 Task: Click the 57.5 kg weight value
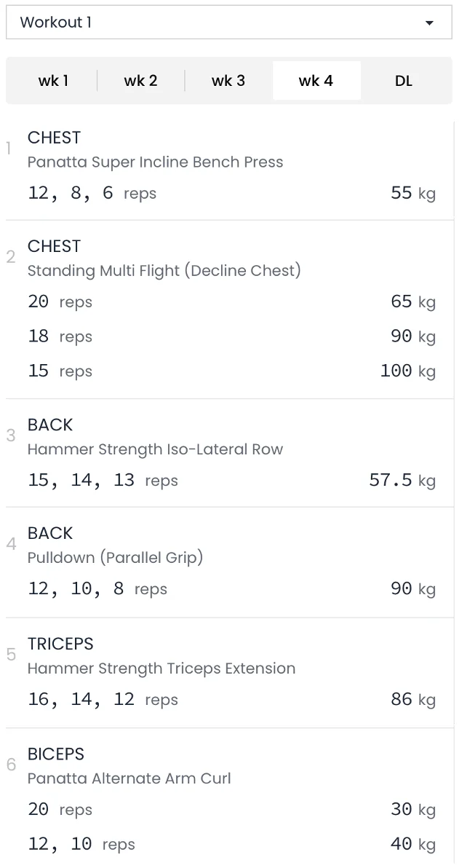402,481
